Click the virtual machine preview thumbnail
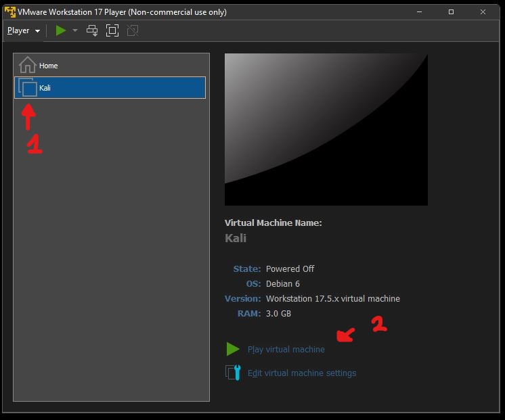Screen dimensions: 505x420 coord(326,129)
